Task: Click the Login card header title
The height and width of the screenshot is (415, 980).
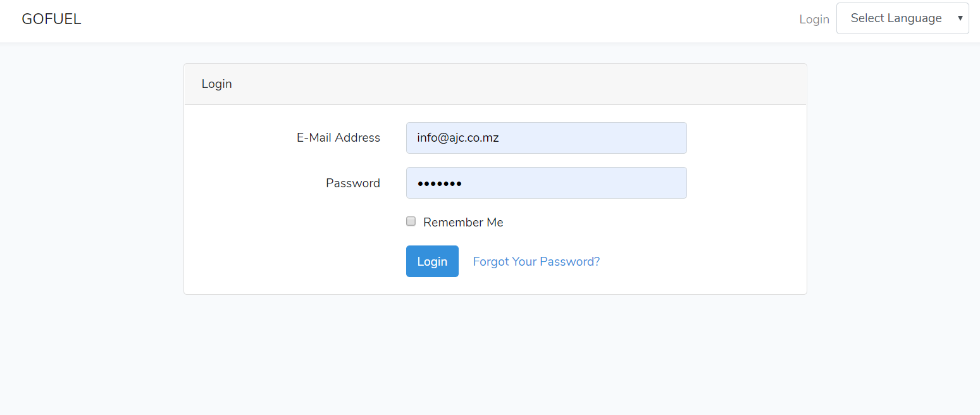Action: 217,84
